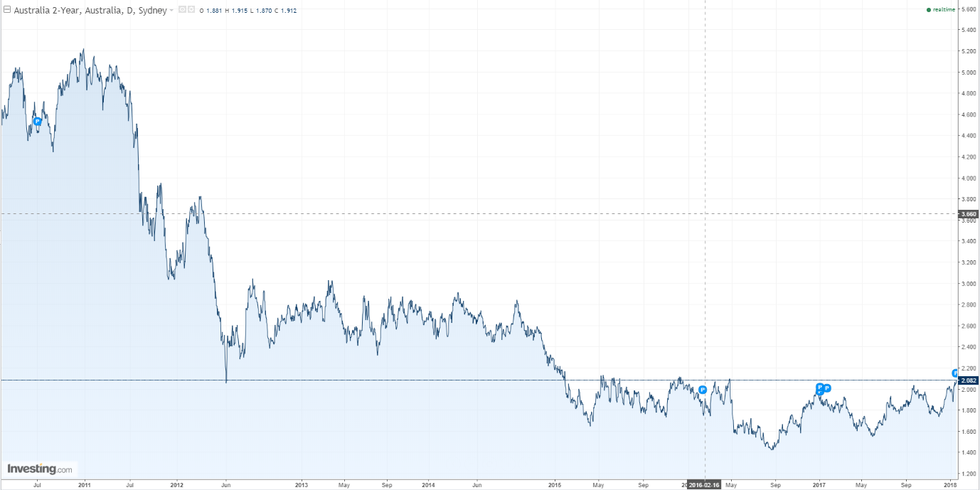980x490 pixels.
Task: Click the 'Australia 2-Year, Australia, D, Sydney' title
Action: (x=90, y=10)
